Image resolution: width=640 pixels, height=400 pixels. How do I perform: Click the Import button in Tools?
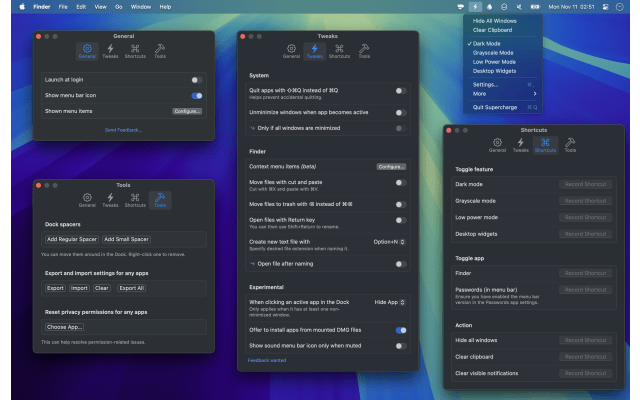(x=79, y=288)
